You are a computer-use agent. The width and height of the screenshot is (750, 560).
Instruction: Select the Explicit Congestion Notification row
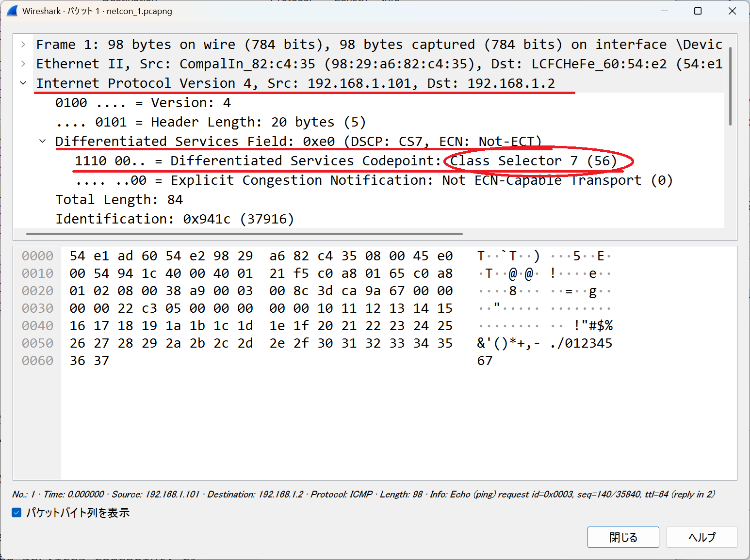374,180
